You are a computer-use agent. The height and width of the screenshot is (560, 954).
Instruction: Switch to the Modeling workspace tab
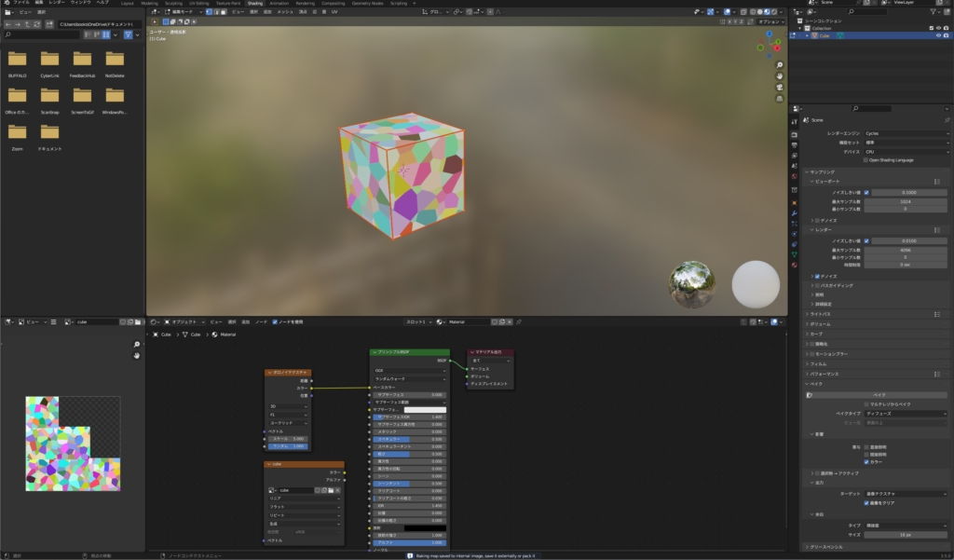tap(149, 3)
